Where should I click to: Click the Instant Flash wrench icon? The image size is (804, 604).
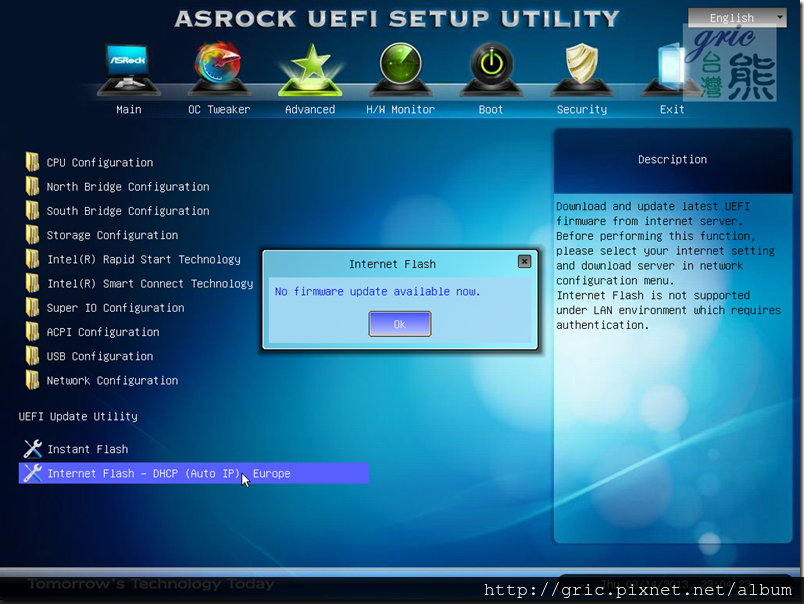click(33, 449)
